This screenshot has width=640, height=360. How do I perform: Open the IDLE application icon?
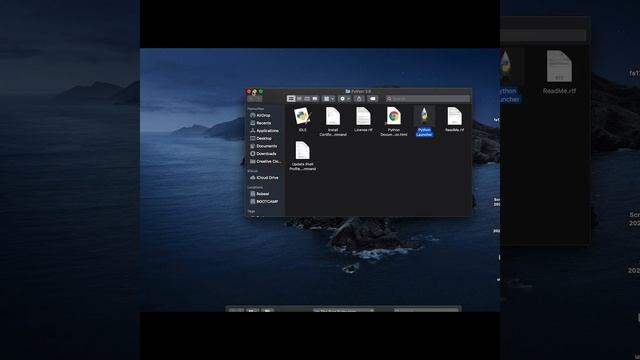302,116
